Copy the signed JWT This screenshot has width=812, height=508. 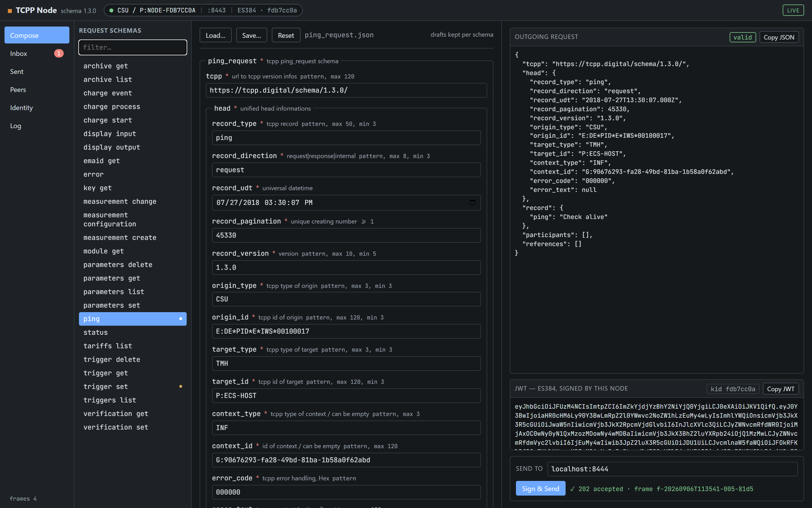pyautogui.click(x=780, y=389)
